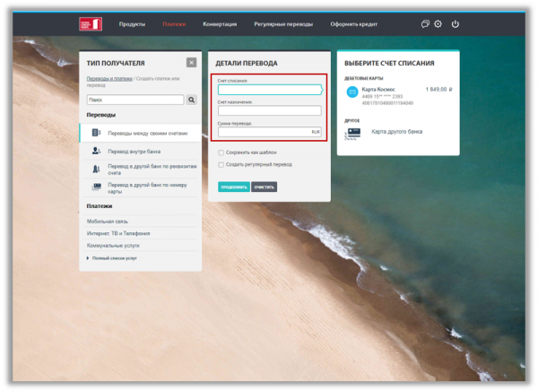Screen dimensions: 538x392
Task: Select Перевод в другой банк по реквизитам счета
Action: click(x=141, y=170)
